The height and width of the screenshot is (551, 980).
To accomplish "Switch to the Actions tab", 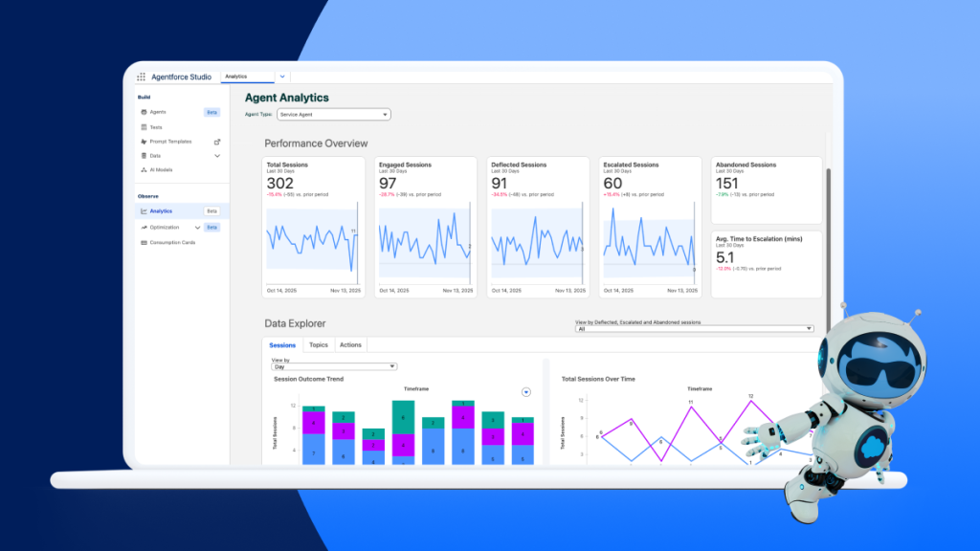I will (x=350, y=344).
